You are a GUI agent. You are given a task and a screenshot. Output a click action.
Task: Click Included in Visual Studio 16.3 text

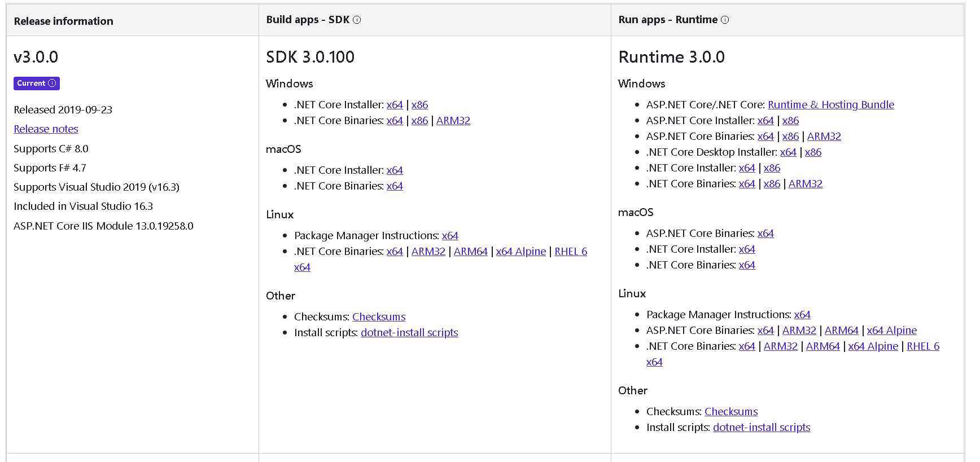point(84,206)
